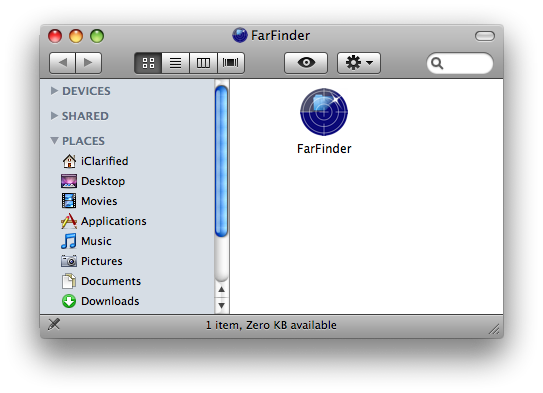Switch to Cover Flow view

click(231, 63)
